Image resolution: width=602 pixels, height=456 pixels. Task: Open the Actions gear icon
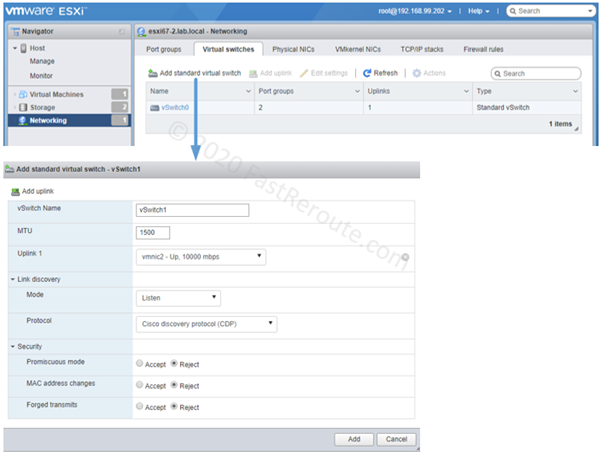(417, 73)
